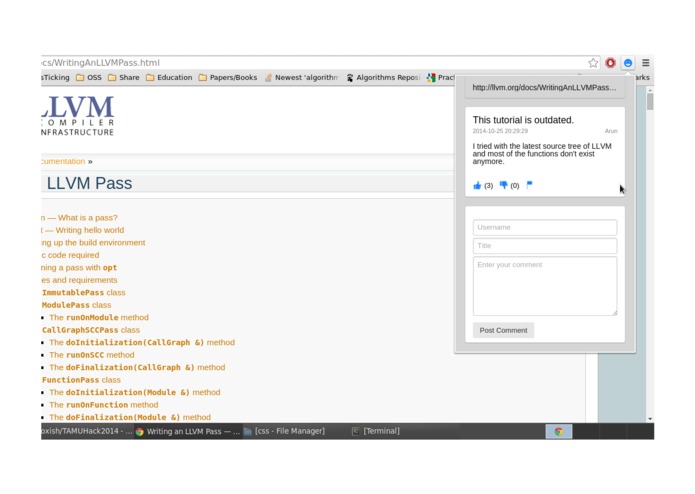Open the Chrome hamburger menu
695x494 pixels.
(x=646, y=63)
